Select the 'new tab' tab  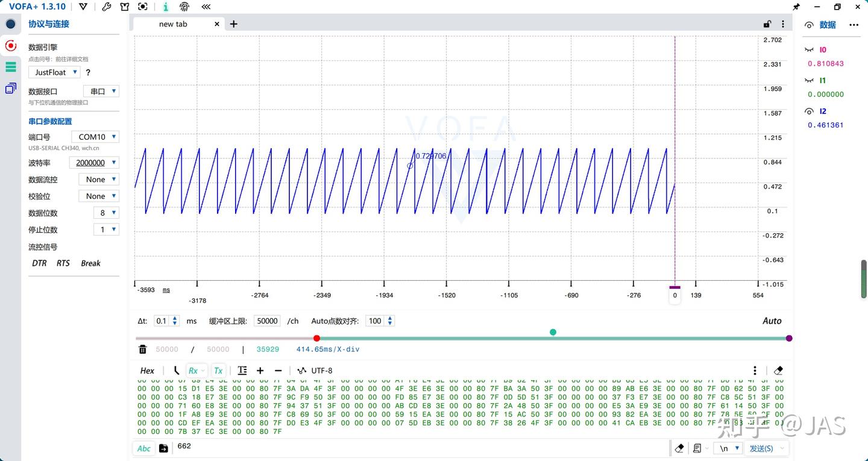[x=173, y=24]
